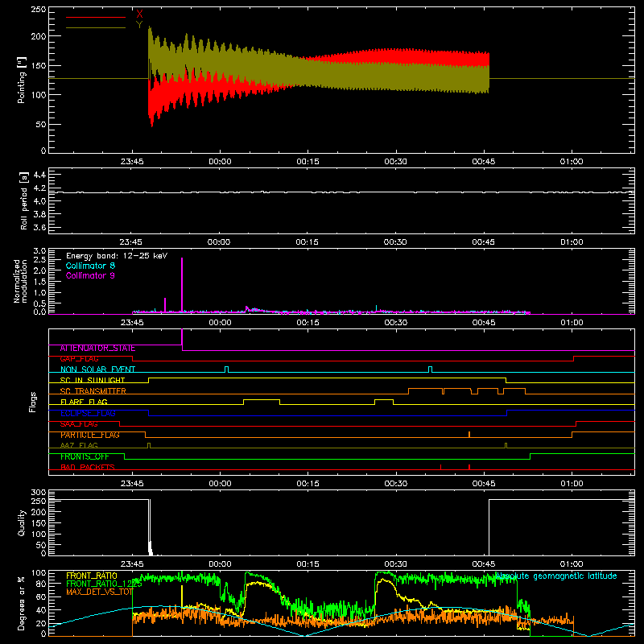Screen dimensions: 644x644
Task: Click the 3.0 tick label on modulation axis
Action: coord(39,251)
